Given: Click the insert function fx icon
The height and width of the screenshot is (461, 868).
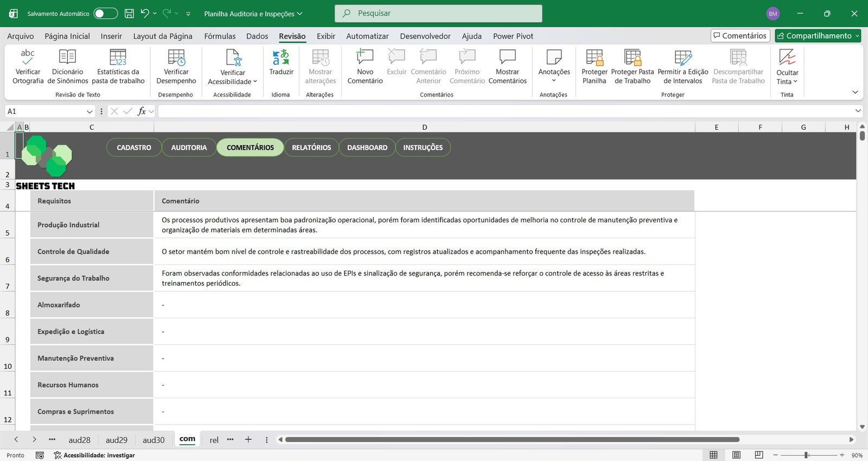Looking at the screenshot, I should pyautogui.click(x=142, y=111).
